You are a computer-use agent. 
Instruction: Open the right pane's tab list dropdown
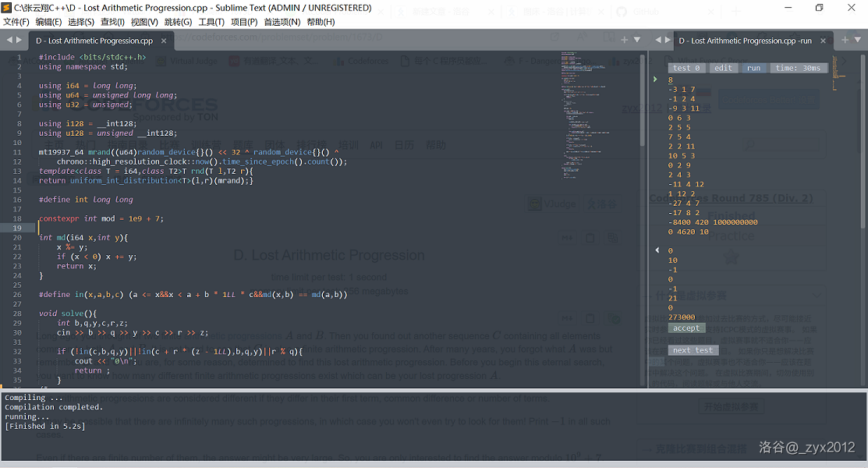pyautogui.click(x=857, y=40)
